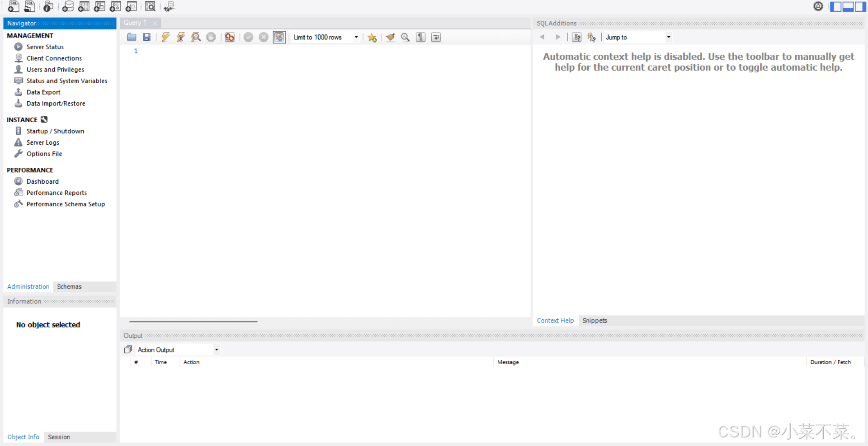Screen dimensions: 868x446
Task: Toggle invisible characters pilcrow button
Action: (x=420, y=37)
